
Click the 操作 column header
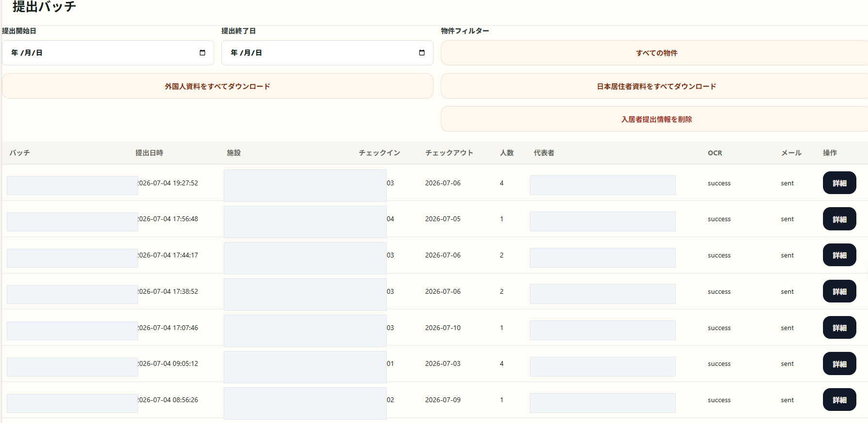[x=830, y=153]
